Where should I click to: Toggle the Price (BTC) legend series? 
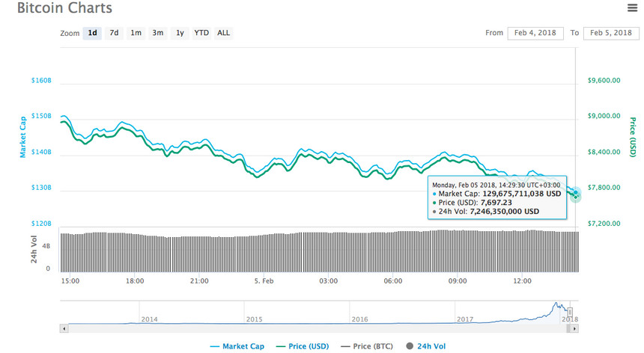[367, 346]
